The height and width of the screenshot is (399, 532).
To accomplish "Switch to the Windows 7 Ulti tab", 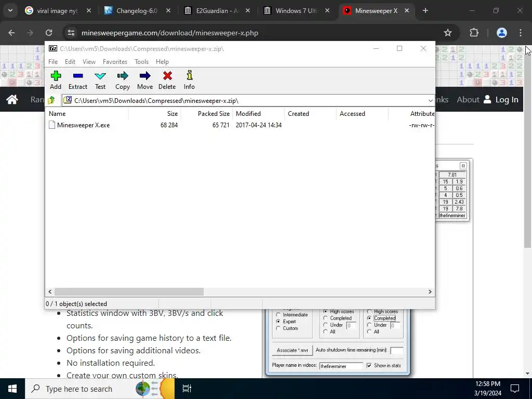I will click(296, 10).
